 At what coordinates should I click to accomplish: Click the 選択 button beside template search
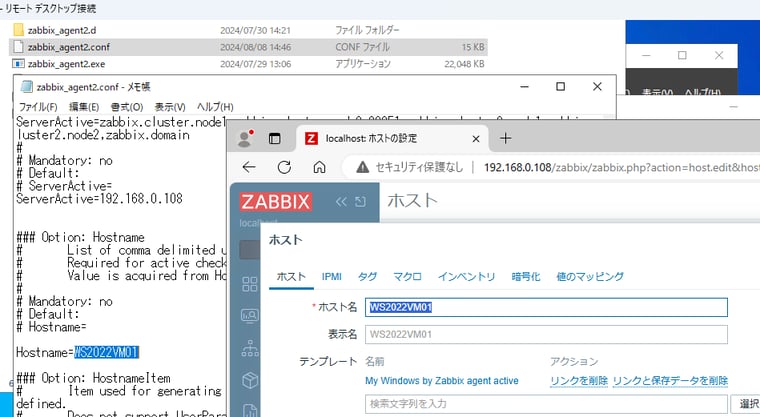click(746, 404)
